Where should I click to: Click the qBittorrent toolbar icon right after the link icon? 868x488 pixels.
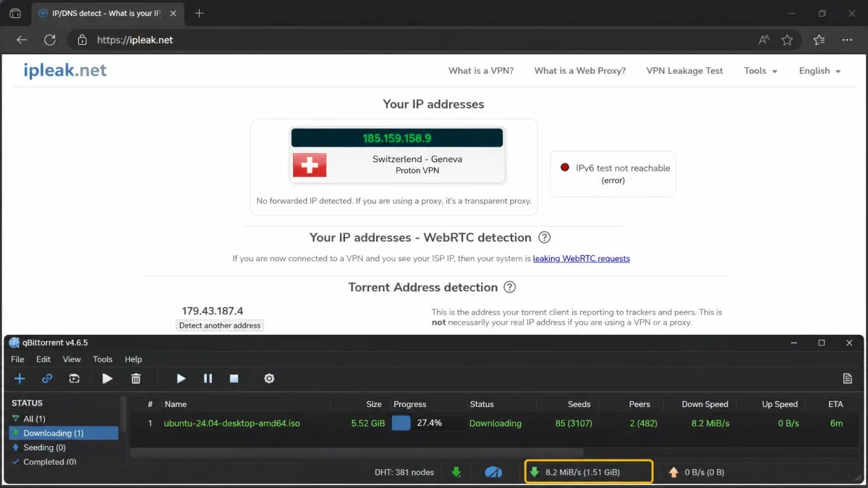tap(74, 378)
